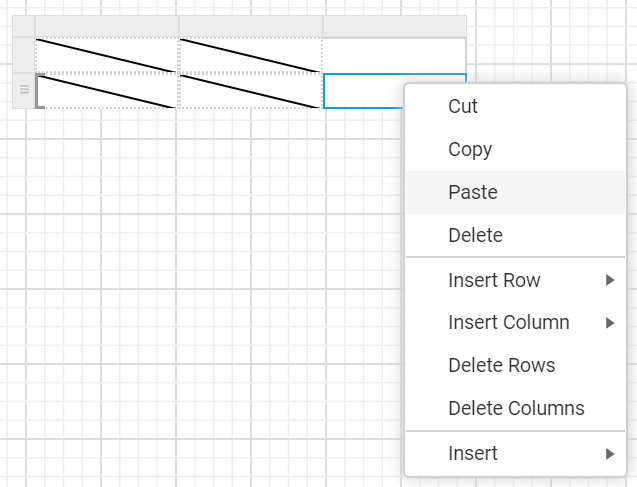Select the first column header of the table

107,26
